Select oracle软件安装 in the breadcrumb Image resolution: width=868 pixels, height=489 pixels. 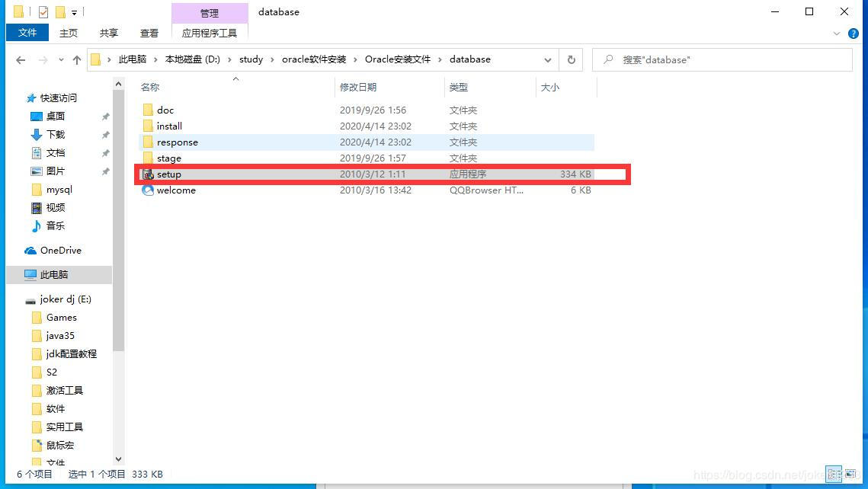pos(314,59)
